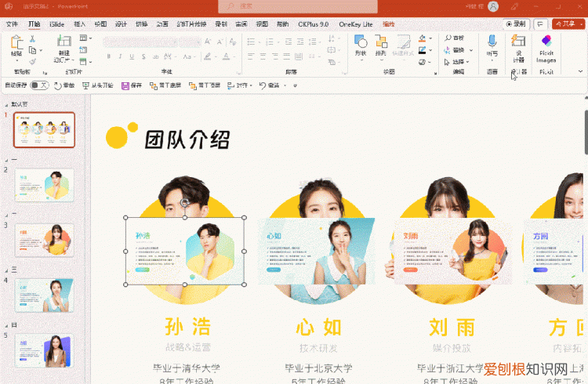Collapse the 默认节 section in the slide pane
Viewport: 588px width, 384px height.
[6, 105]
